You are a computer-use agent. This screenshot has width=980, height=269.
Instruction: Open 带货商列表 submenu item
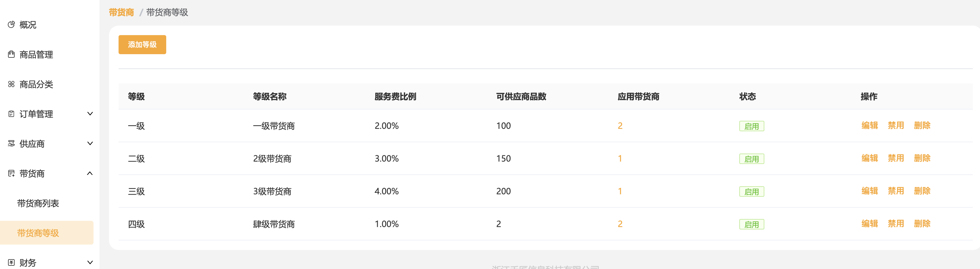coord(38,203)
